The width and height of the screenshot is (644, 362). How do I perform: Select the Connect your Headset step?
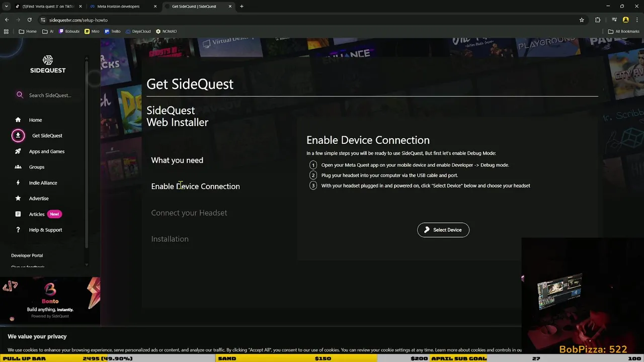click(x=189, y=213)
